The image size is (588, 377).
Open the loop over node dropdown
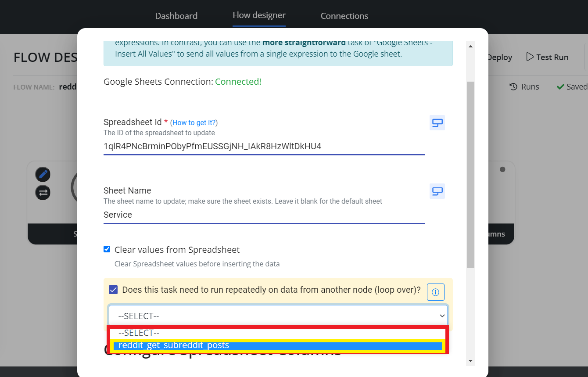tap(278, 316)
